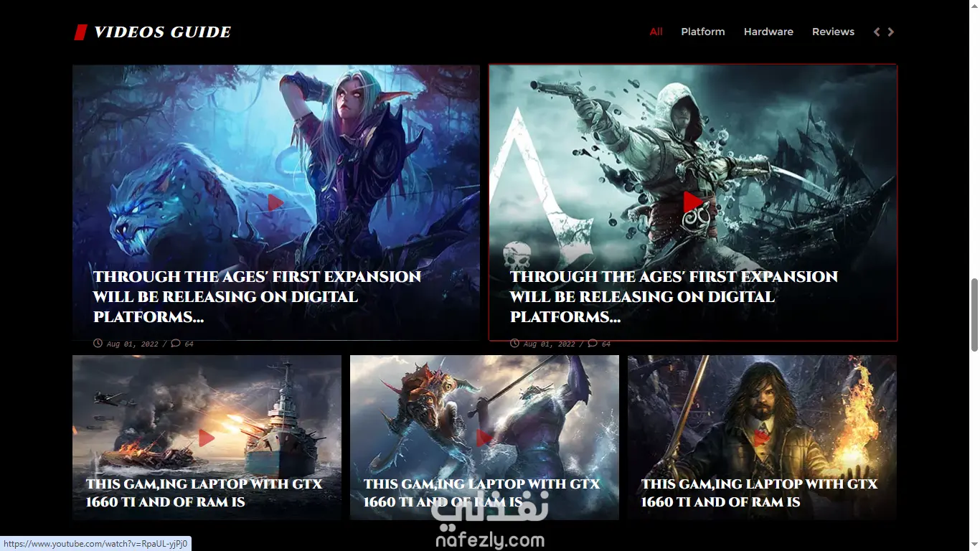This screenshot has height=551, width=980.
Task: Click Aug 01, 2022 date under elf card
Action: pos(132,344)
